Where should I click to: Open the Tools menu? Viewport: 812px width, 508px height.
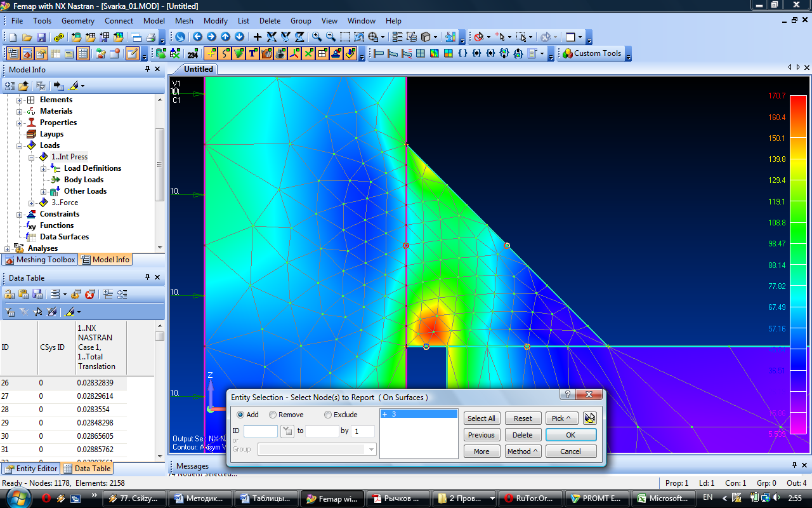(x=43, y=21)
